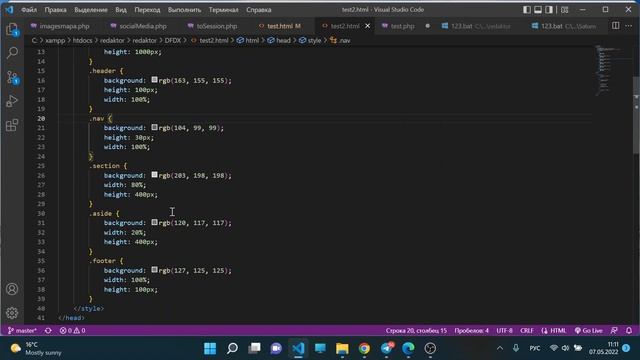640x360 pixels.
Task: Click htdocs in the breadcrumb path
Action: pyautogui.click(x=82, y=40)
